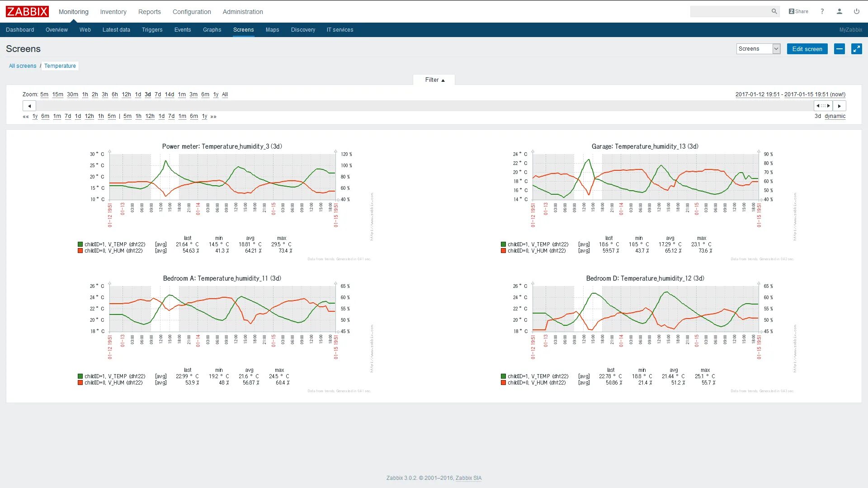Click the help question mark icon

point(822,11)
